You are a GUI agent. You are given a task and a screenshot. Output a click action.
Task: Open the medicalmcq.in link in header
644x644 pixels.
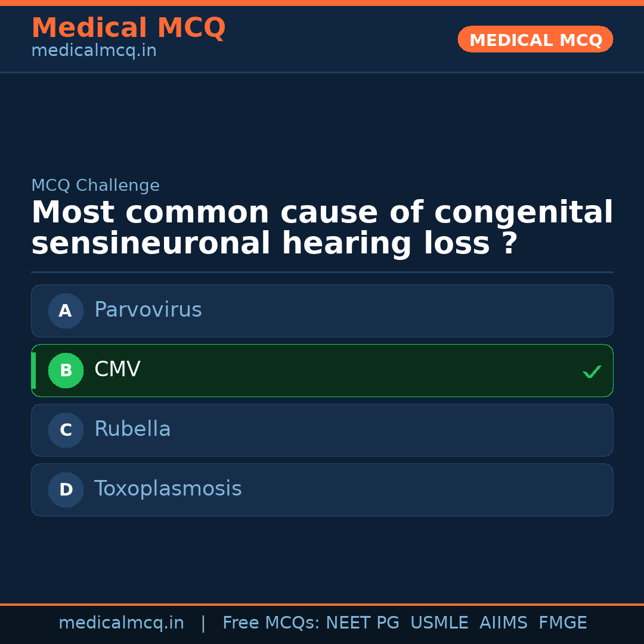pos(94,51)
